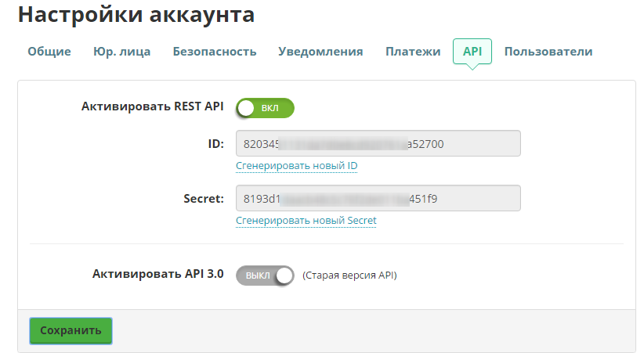Viewport: 644px width, 353px height.
Task: Click the Старая версия API note
Action: click(349, 276)
